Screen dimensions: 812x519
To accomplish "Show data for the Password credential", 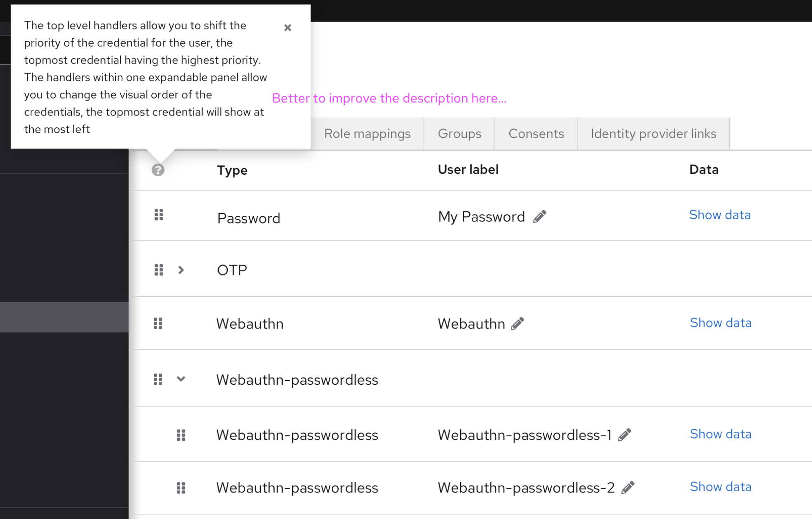I will [x=720, y=215].
